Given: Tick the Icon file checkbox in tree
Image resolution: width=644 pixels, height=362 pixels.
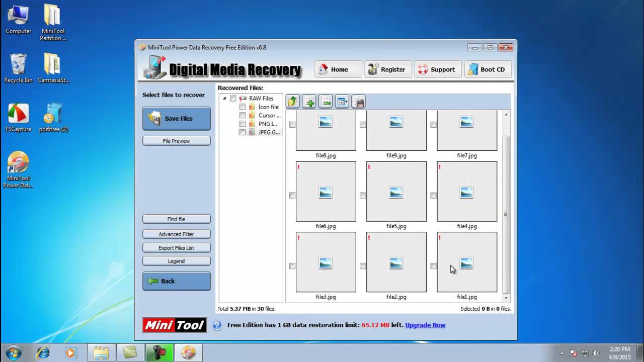Looking at the screenshot, I should tap(243, 107).
